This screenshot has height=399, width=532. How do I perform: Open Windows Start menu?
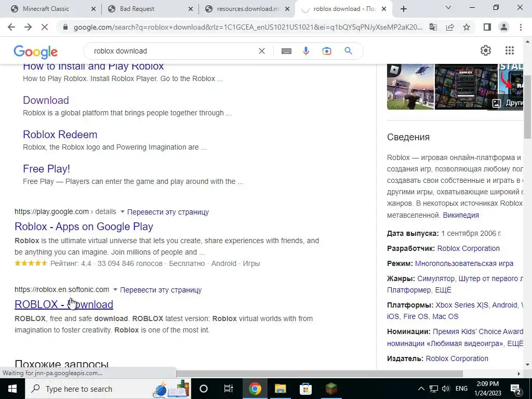click(x=12, y=389)
